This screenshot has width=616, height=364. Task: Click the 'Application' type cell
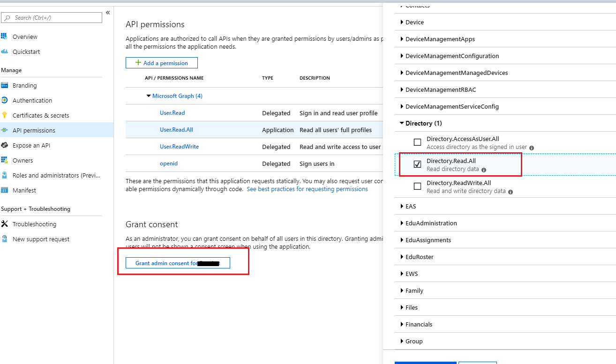coord(278,130)
